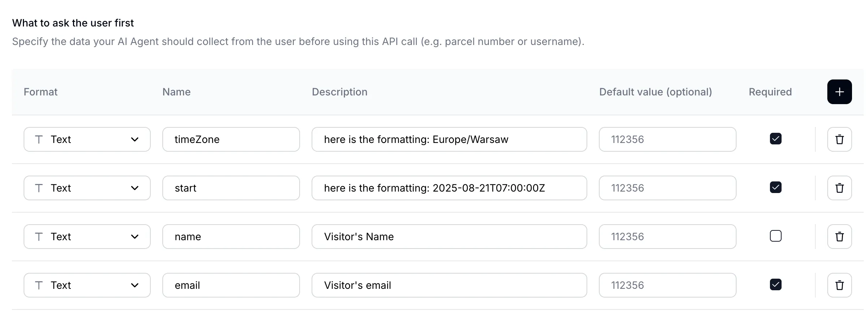Edit the Europe/Warsaw description field
The width and height of the screenshot is (868, 328).
[449, 139]
